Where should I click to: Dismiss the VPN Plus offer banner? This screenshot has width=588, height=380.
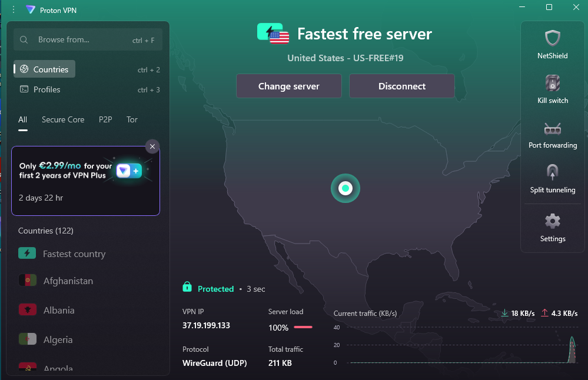tap(152, 146)
